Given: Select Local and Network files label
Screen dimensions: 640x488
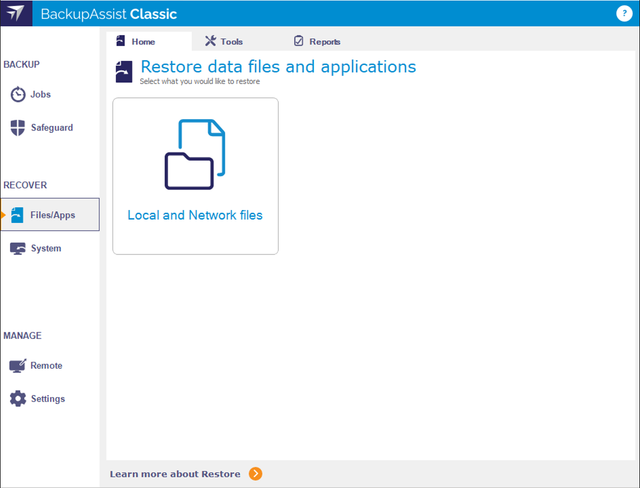Looking at the screenshot, I should (x=195, y=215).
